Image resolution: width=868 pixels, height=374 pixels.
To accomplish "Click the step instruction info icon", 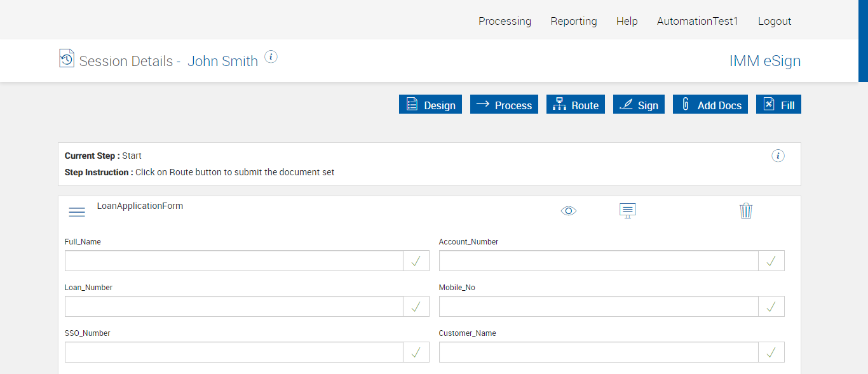I will [778, 156].
